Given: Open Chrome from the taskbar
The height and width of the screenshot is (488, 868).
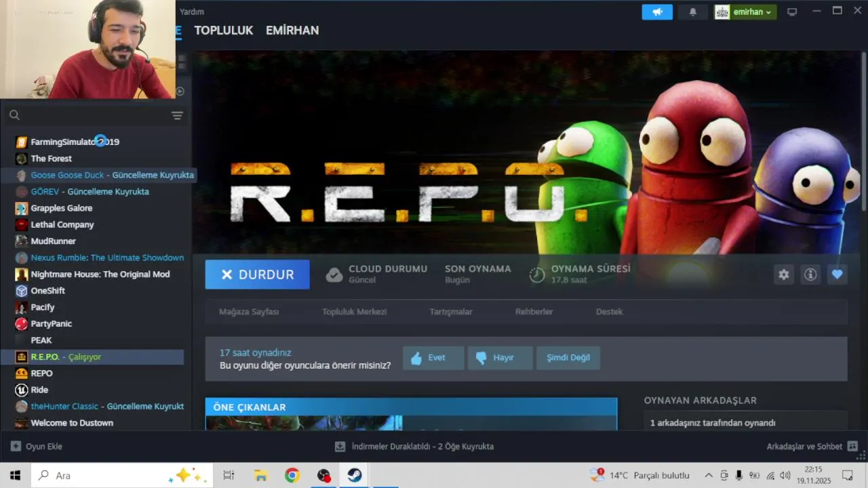Looking at the screenshot, I should coord(292,475).
